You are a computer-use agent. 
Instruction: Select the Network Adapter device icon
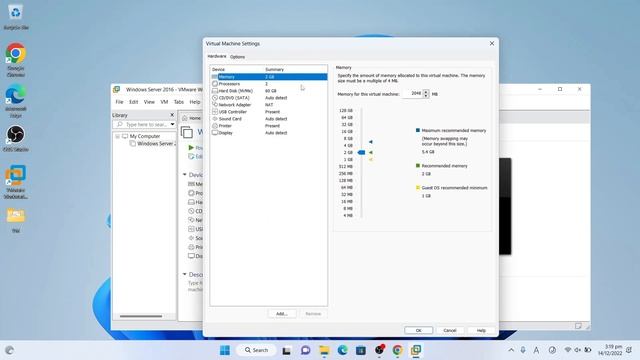[215, 105]
